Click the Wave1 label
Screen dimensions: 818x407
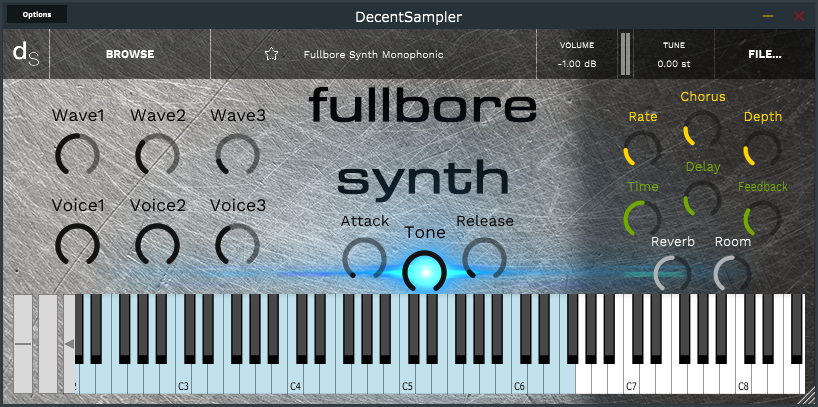(78, 115)
